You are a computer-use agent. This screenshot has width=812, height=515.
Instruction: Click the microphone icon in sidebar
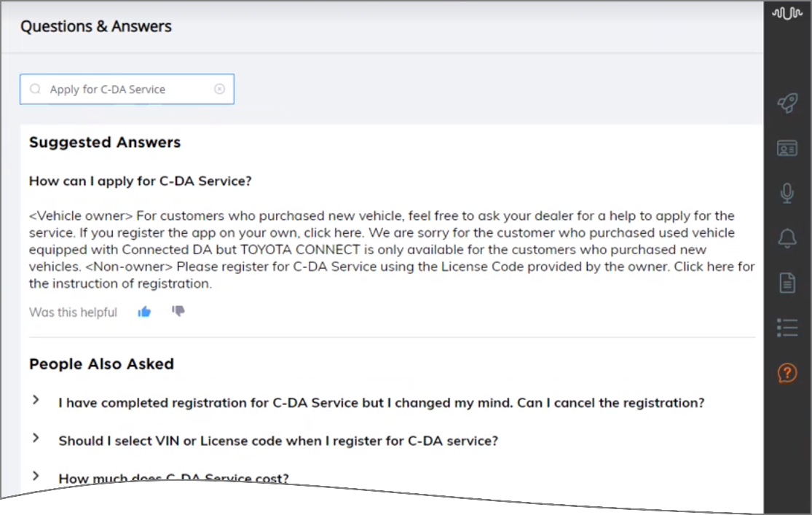[x=787, y=193]
